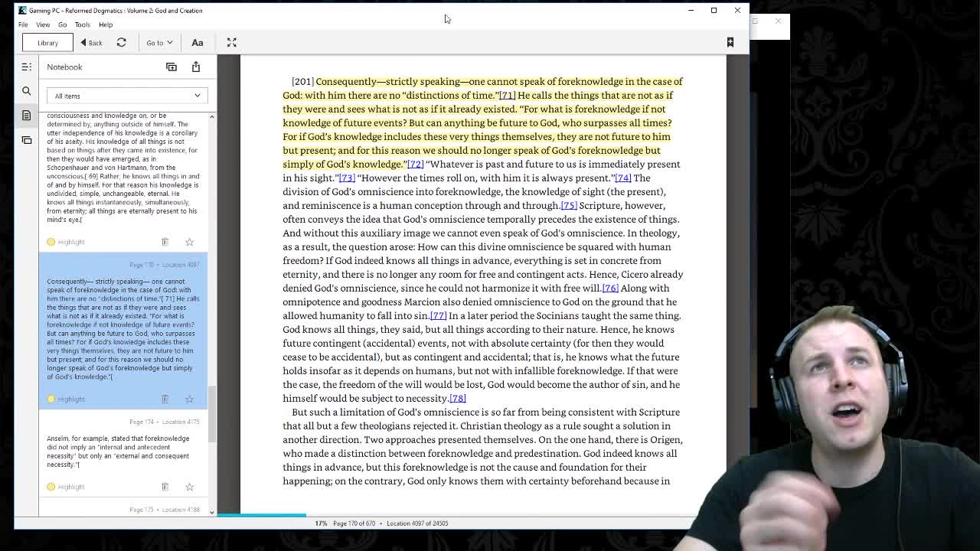
Task: Follow footnote link [71]
Action: pos(507,95)
